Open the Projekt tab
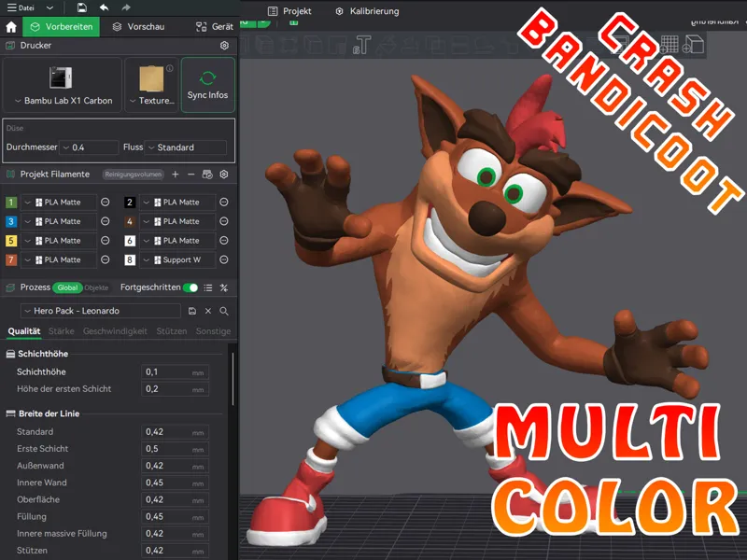 [x=289, y=11]
